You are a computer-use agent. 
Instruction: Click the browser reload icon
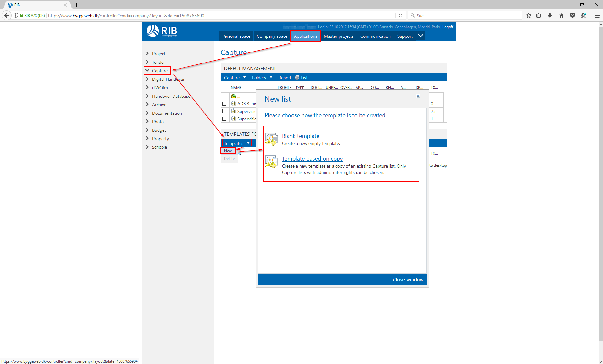(x=400, y=15)
